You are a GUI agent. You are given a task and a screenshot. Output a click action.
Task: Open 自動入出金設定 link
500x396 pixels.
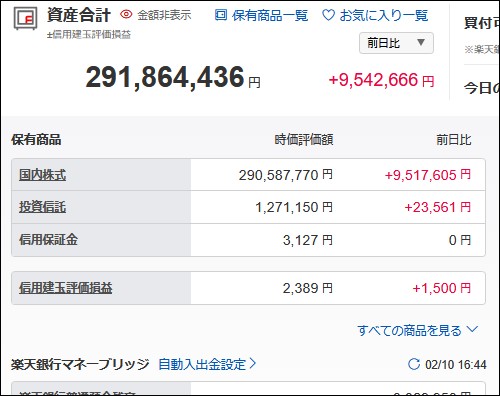click(x=202, y=364)
